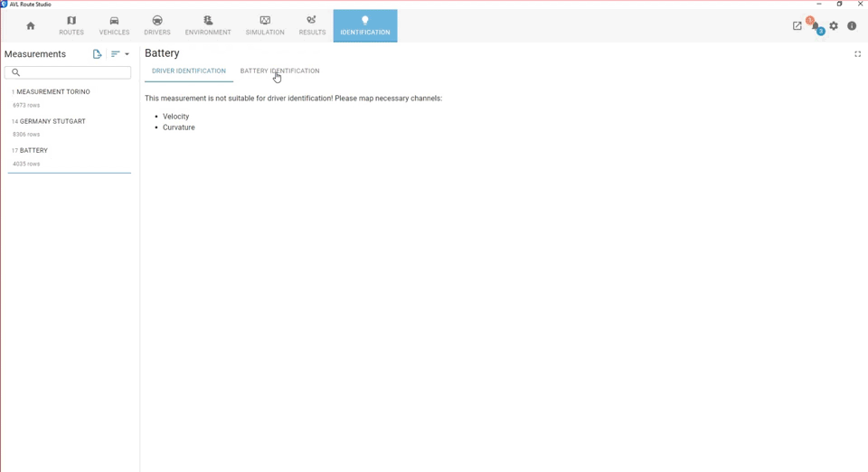Image resolution: width=868 pixels, height=472 pixels.
Task: Minimize the AVL Route Studio window
Action: (x=819, y=4)
